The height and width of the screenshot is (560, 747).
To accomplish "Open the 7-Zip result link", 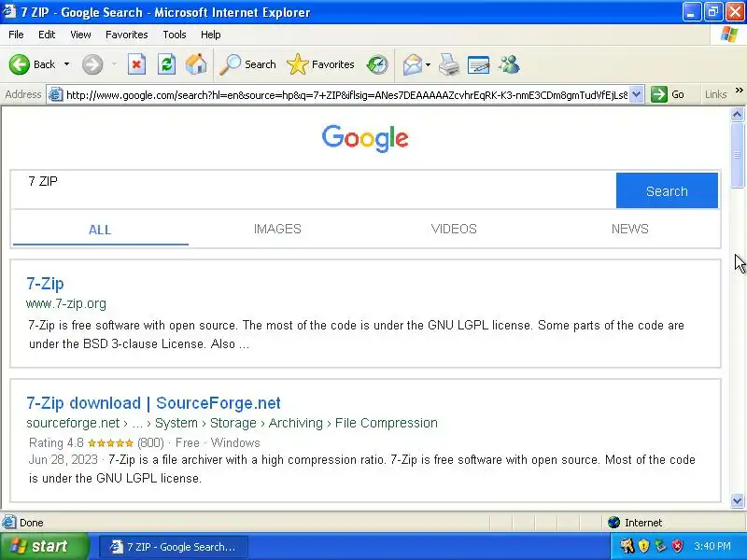I will (x=45, y=284).
